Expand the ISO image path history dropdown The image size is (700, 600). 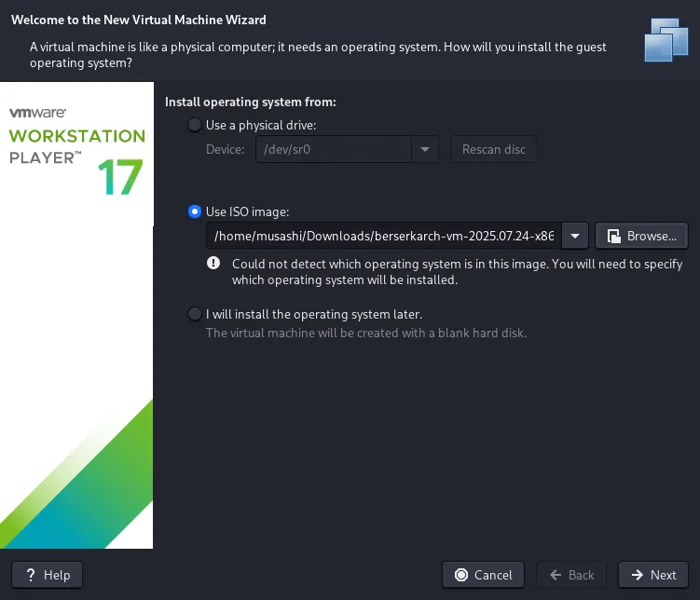575,236
